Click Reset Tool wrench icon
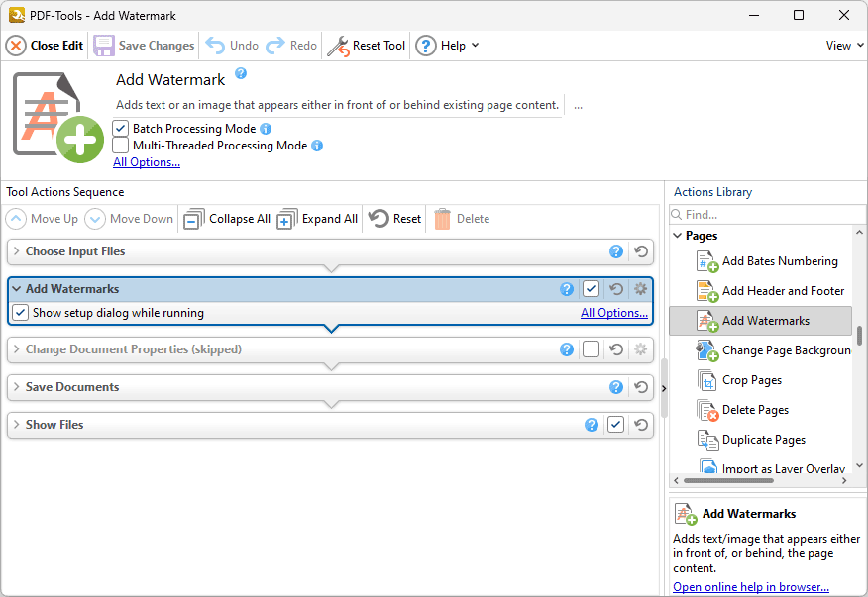This screenshot has width=868, height=597. point(338,46)
